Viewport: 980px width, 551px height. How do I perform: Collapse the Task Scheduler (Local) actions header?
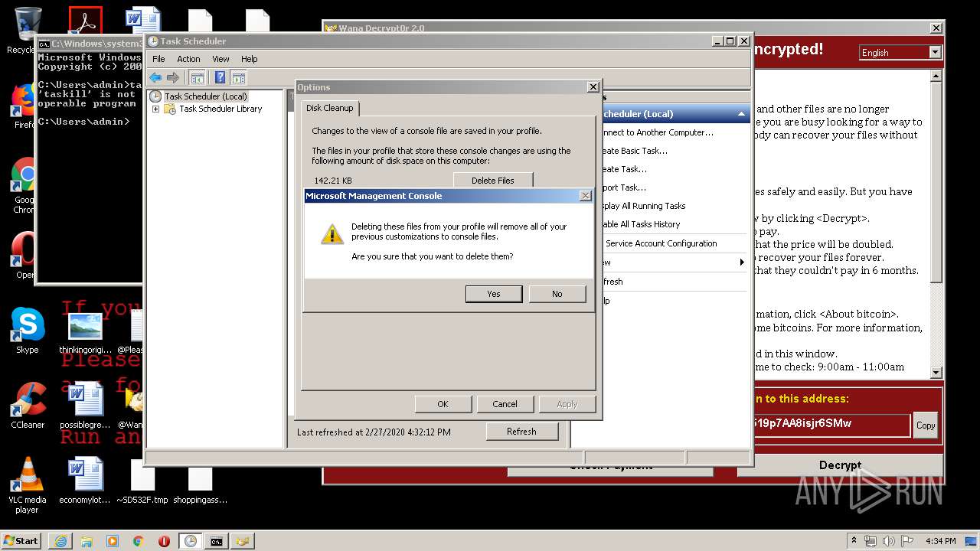click(741, 114)
